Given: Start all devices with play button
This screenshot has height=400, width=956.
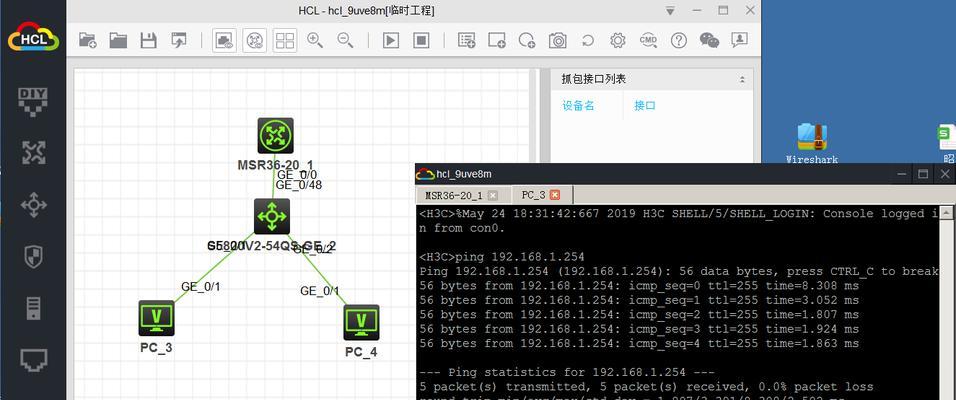Looking at the screenshot, I should coord(390,41).
